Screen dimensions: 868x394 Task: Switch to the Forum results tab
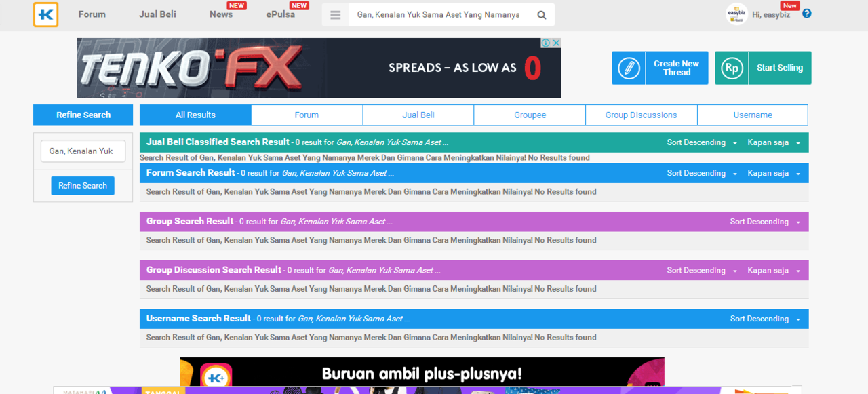pos(307,115)
